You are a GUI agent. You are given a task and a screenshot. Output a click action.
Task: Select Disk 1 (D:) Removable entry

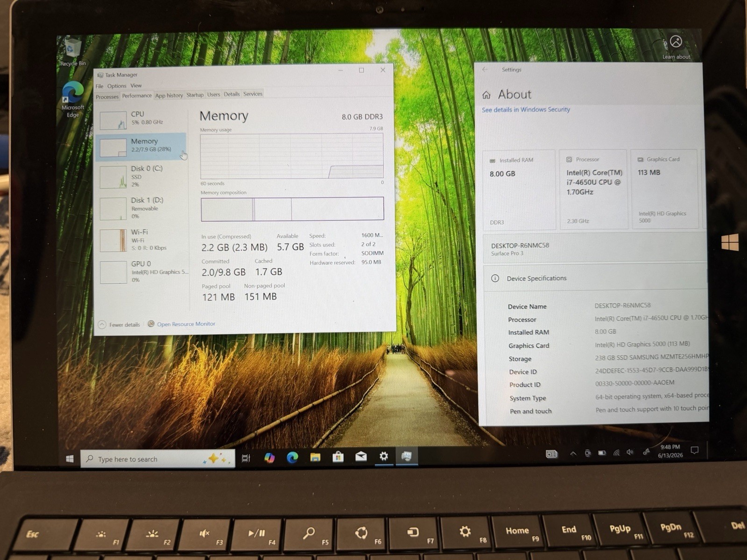pyautogui.click(x=141, y=208)
